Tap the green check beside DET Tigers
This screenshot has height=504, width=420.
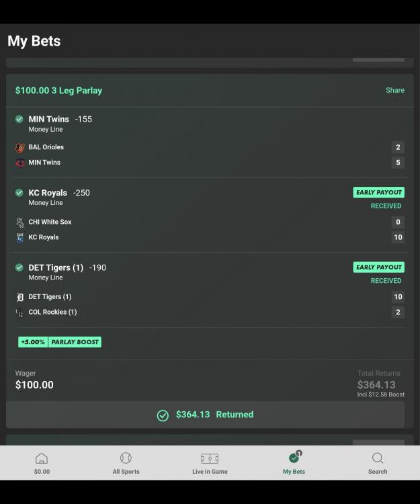pyautogui.click(x=19, y=267)
